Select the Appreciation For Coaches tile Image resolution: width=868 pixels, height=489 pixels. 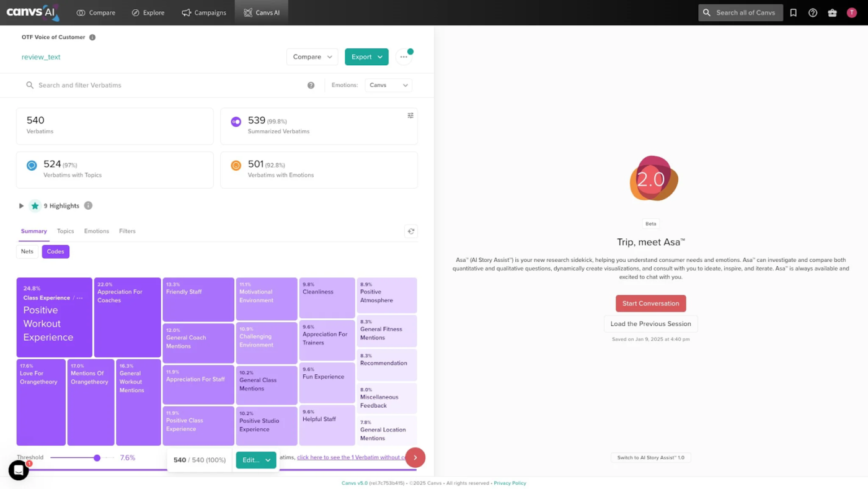[x=127, y=317]
